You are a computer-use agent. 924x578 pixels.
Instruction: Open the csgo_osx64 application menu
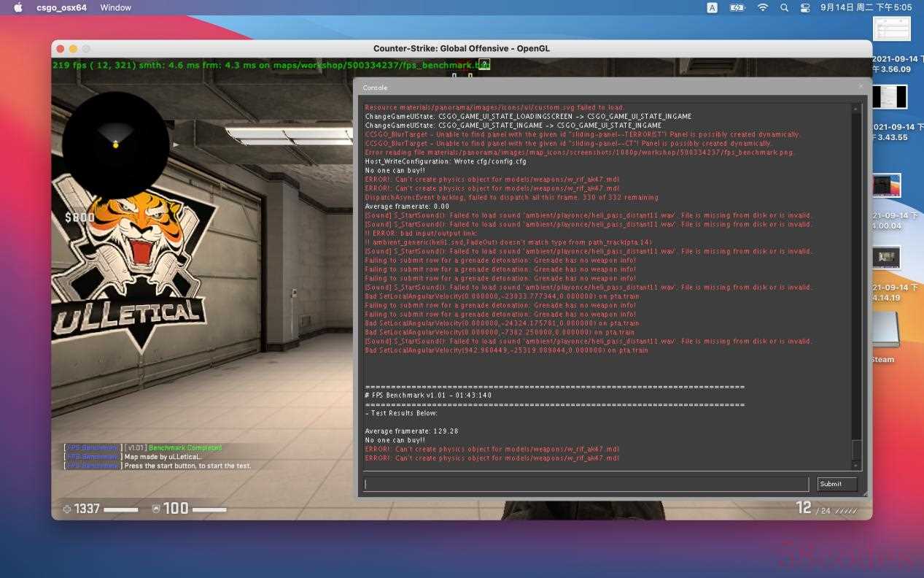62,7
